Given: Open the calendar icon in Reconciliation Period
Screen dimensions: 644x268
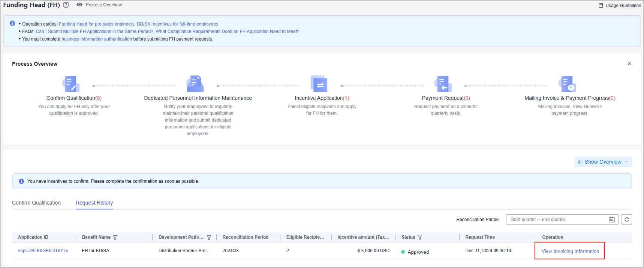Looking at the screenshot, I should coord(611,220).
